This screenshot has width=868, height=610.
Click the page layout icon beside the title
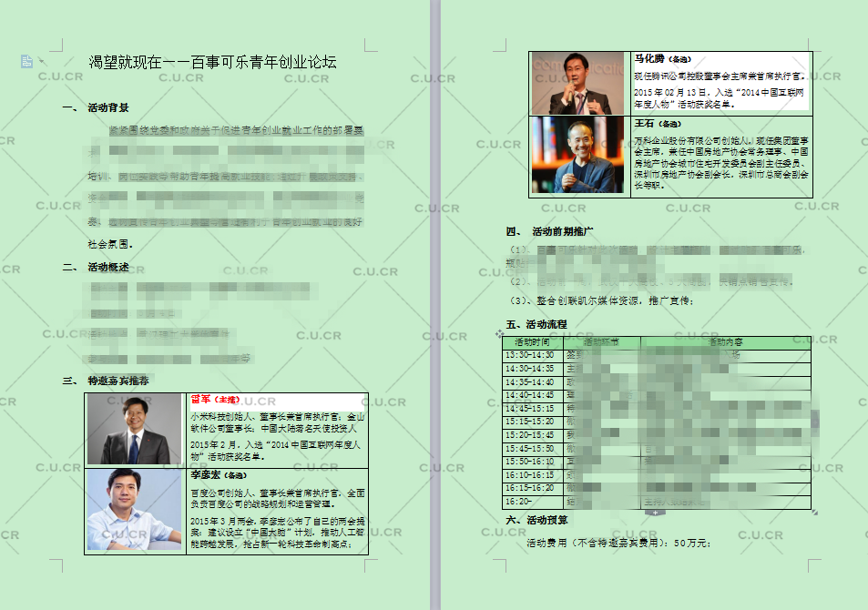click(x=26, y=61)
